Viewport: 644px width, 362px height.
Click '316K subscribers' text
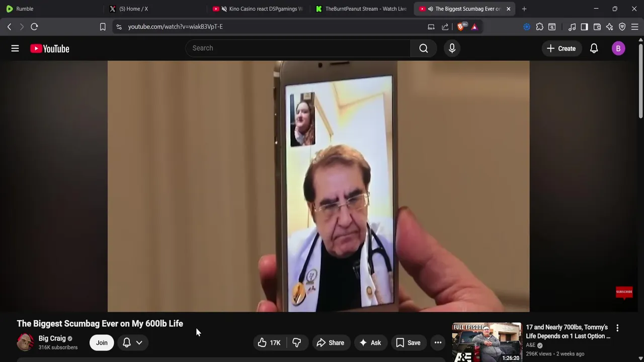[58, 347]
